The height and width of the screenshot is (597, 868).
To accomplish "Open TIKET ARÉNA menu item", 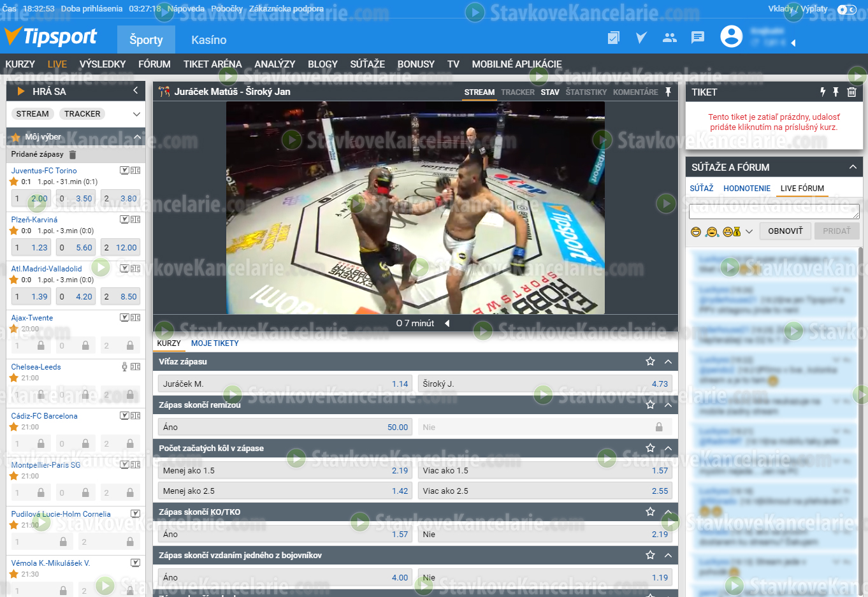I will coord(213,64).
